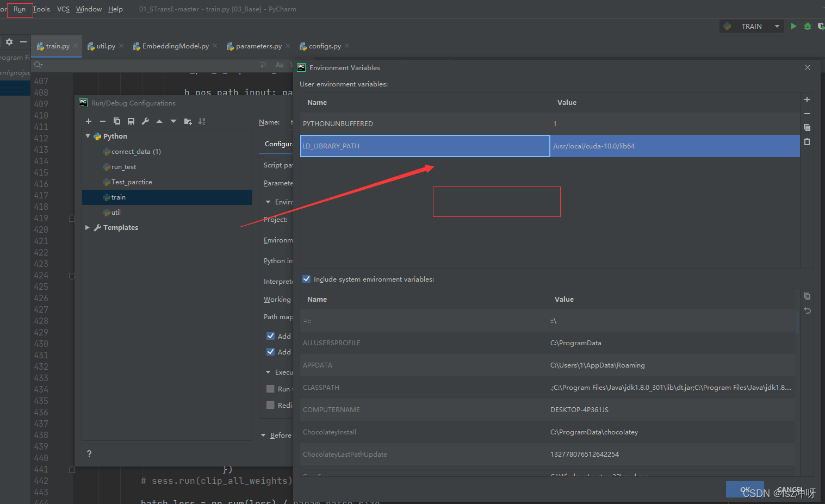Edit LD_LIBRARY_PATH name cell

425,146
